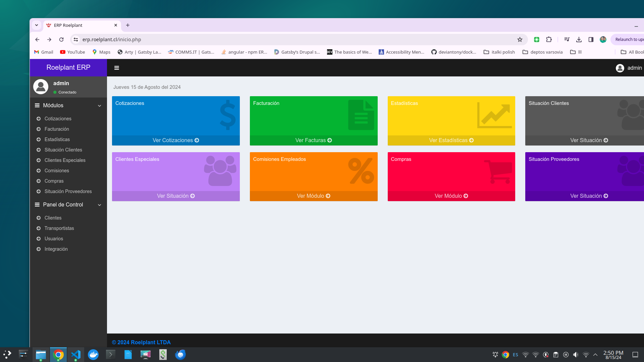Click Ver Estadísticas on yellow card
This screenshot has width=644, height=362.
point(451,140)
